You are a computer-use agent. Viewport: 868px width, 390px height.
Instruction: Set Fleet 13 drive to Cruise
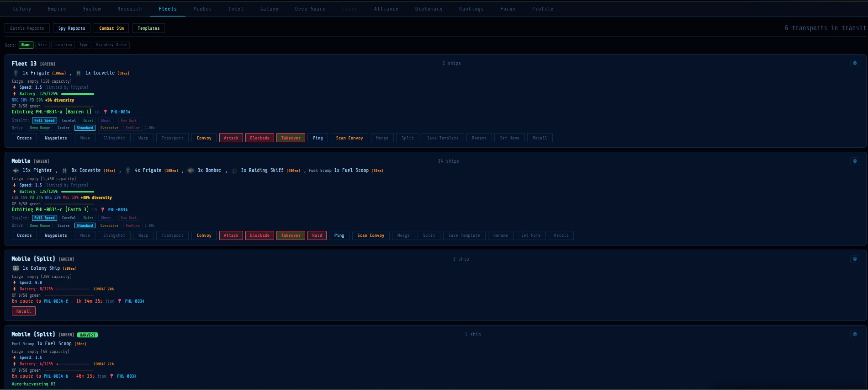click(x=64, y=128)
